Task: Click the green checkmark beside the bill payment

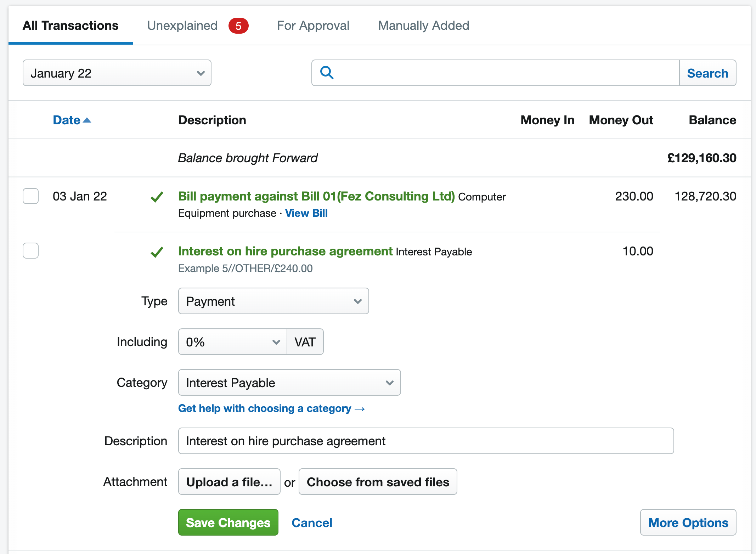Action: pos(157,197)
